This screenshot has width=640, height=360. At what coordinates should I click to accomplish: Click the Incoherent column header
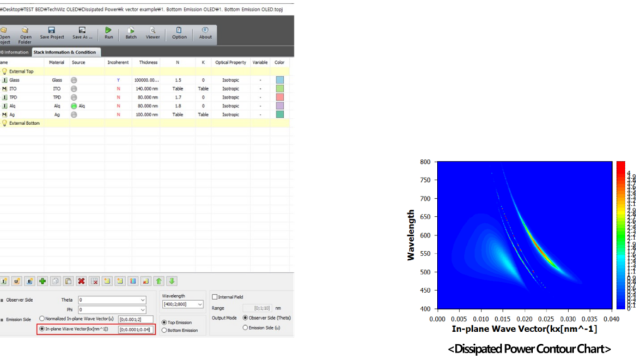coord(118,62)
